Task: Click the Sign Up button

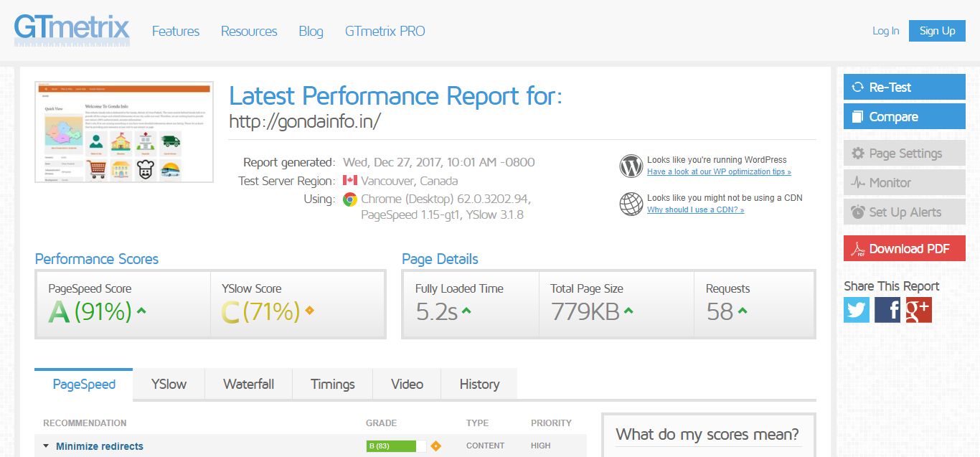Action: coord(937,31)
